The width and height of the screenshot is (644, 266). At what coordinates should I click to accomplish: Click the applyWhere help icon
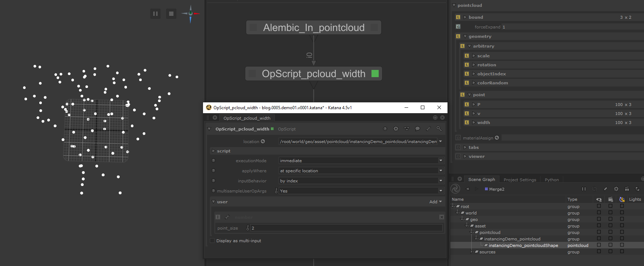(213, 170)
